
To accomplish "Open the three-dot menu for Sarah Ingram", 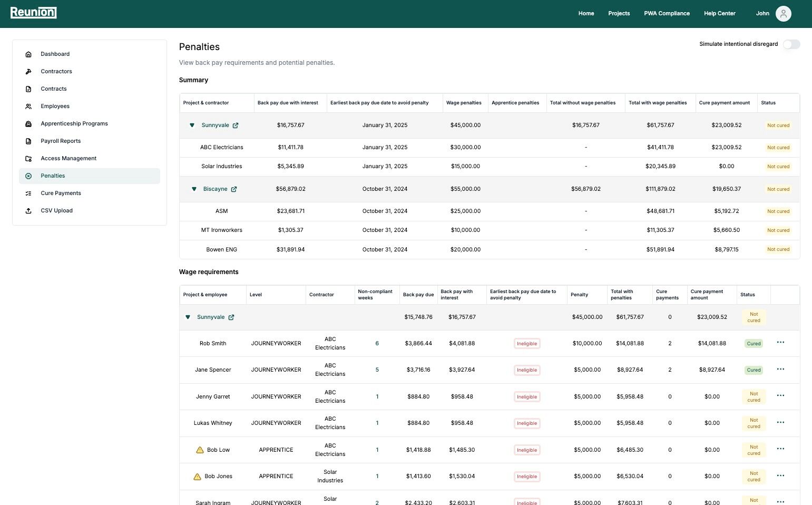I will (780, 502).
